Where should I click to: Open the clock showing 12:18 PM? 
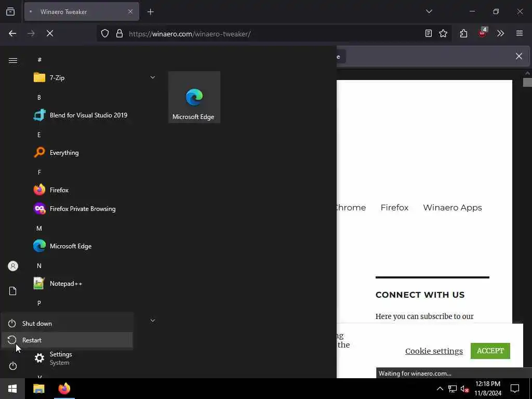tap(487, 389)
